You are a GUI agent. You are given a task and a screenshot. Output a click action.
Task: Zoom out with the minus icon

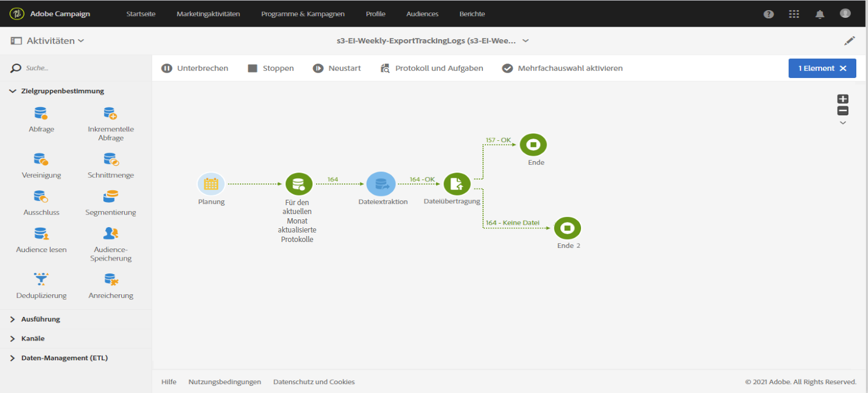(842, 111)
